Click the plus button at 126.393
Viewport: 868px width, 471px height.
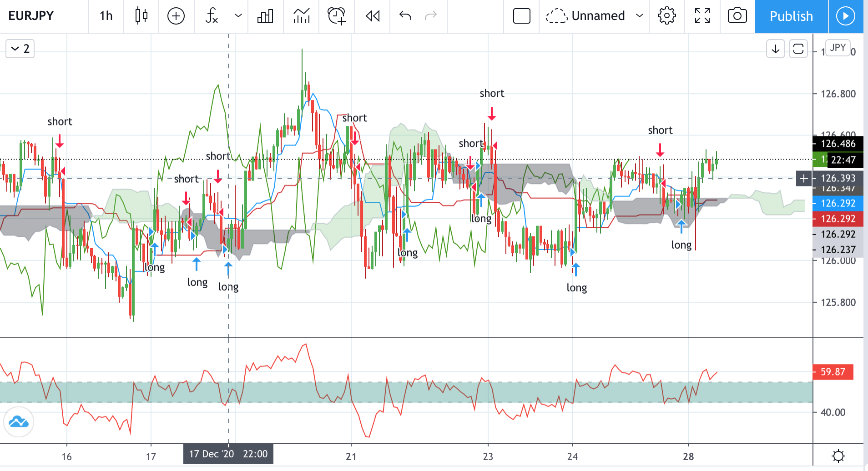click(x=804, y=178)
